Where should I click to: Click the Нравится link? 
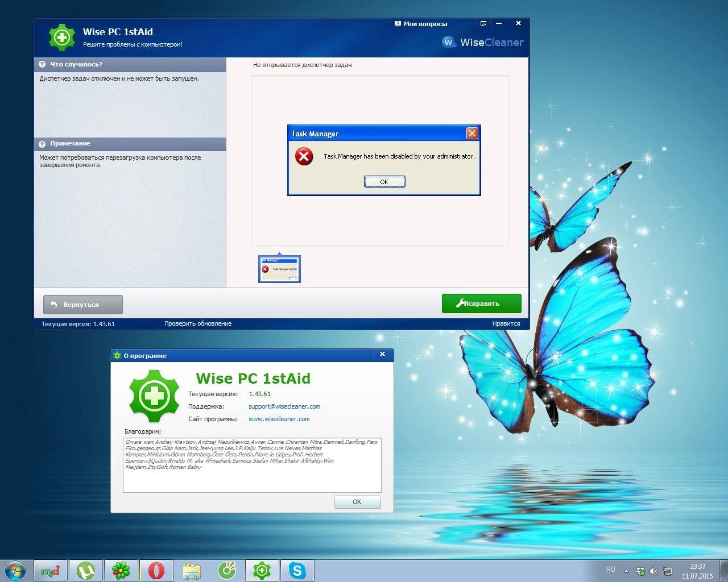pyautogui.click(x=506, y=323)
